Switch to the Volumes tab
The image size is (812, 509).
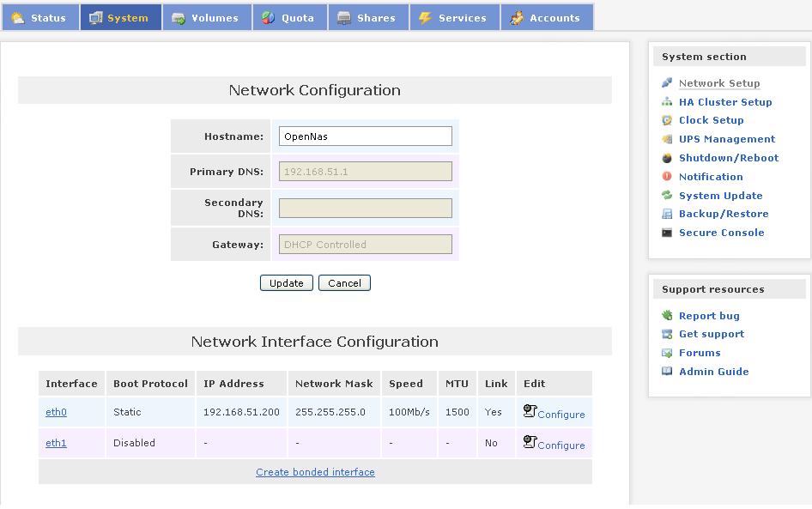point(207,18)
